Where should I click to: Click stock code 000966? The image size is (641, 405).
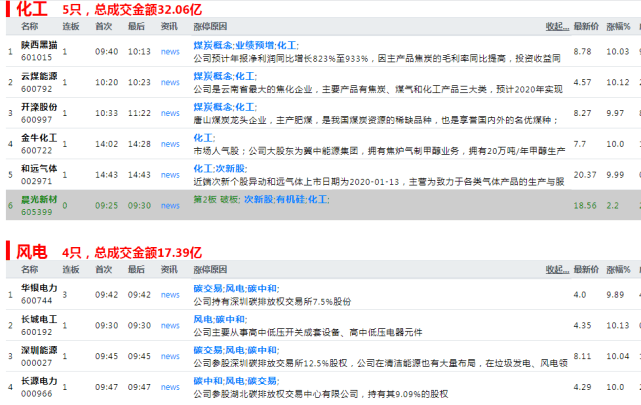37,394
